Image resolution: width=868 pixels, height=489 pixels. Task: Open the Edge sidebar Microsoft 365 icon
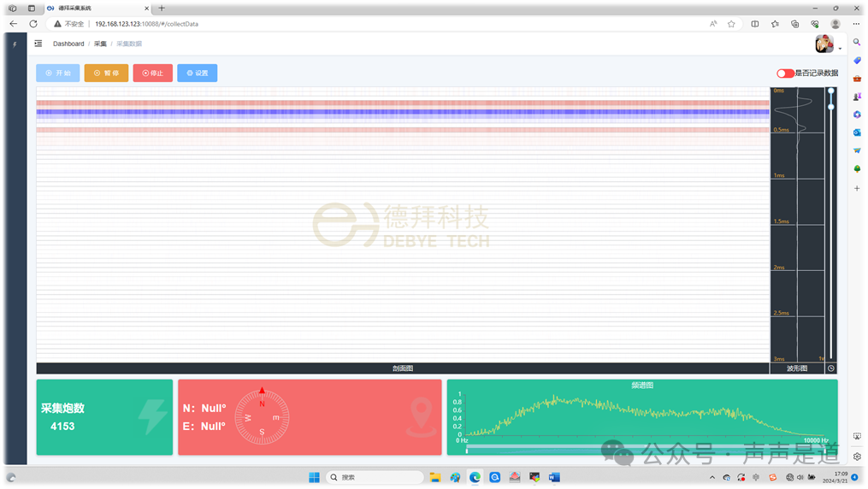coord(857,115)
